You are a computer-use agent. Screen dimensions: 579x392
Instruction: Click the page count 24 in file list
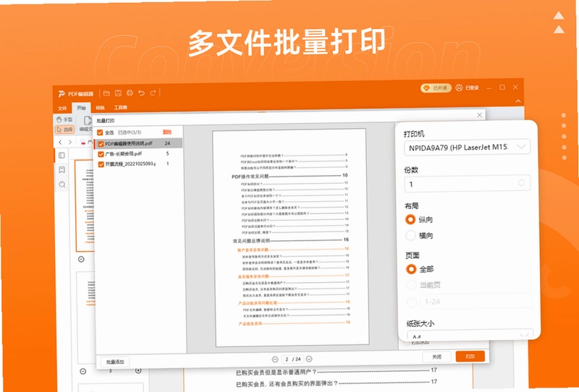tap(167, 143)
